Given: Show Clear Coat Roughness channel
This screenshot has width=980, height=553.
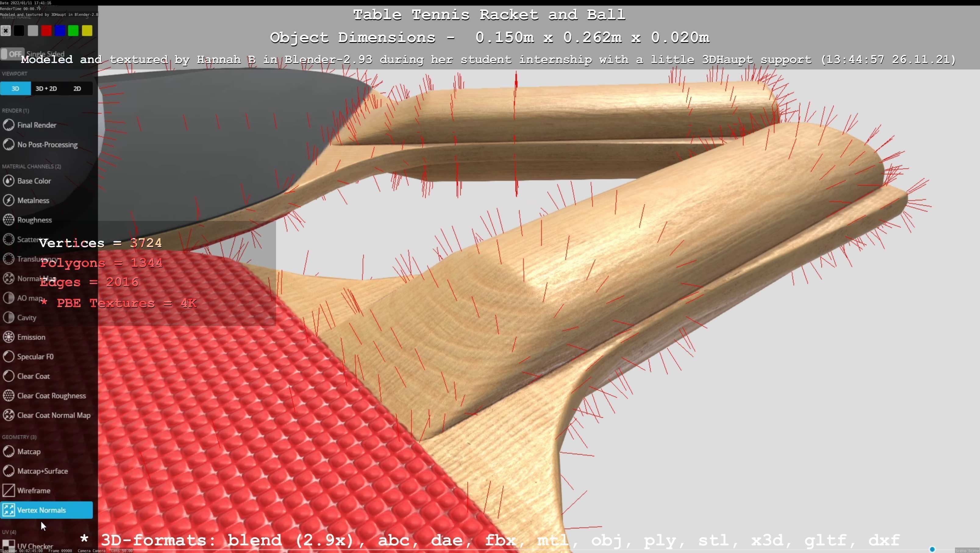Looking at the screenshot, I should pos(45,395).
